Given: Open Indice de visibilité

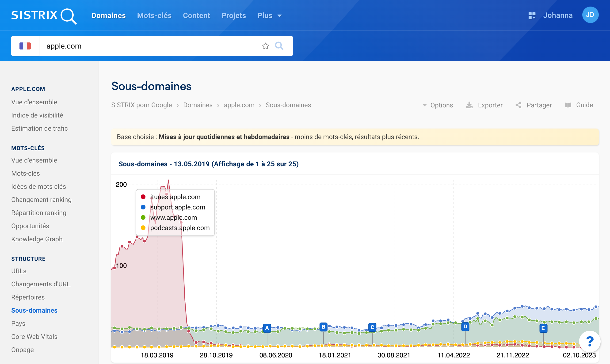Looking at the screenshot, I should [x=37, y=115].
